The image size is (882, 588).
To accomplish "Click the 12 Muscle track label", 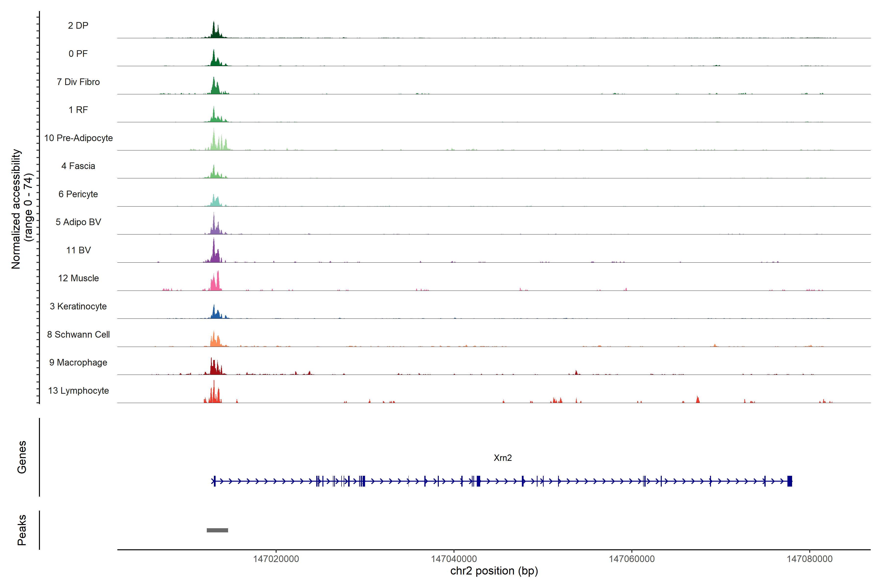I will click(78, 278).
